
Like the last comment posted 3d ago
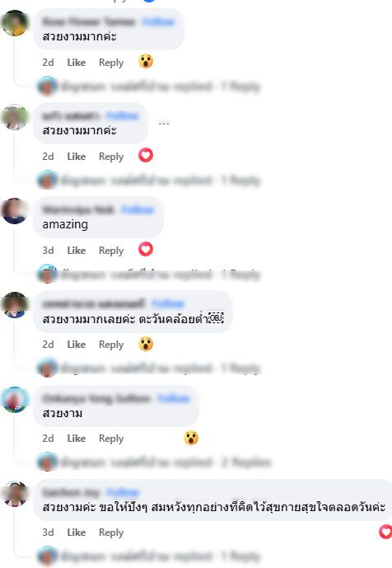point(77,532)
